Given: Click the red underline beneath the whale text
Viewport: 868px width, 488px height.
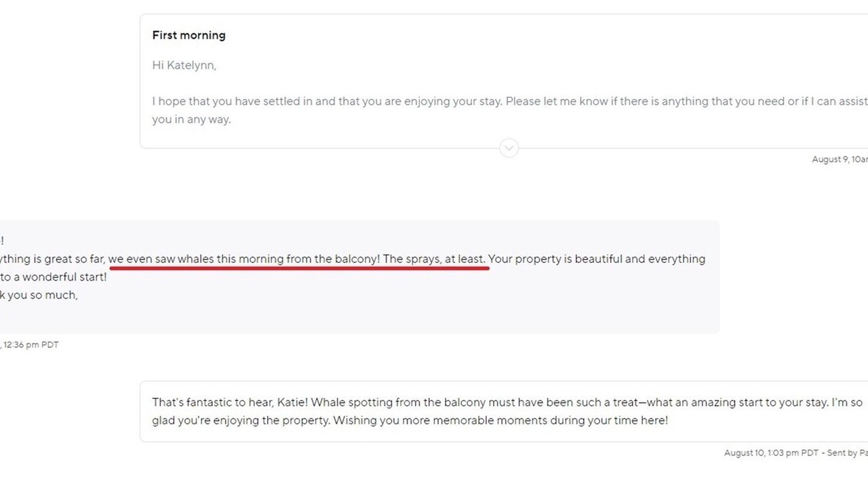Looking at the screenshot, I should 298,268.
